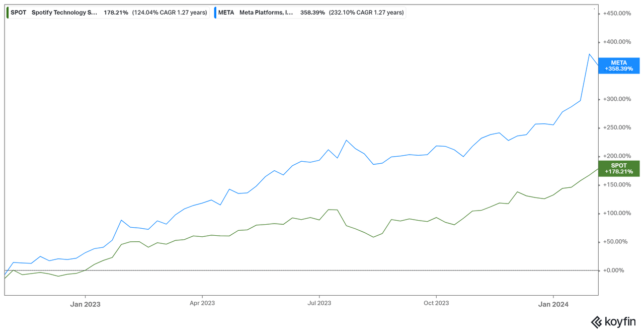644x333 pixels.
Task: Click the Spotify Technology company name
Action: pos(64,13)
